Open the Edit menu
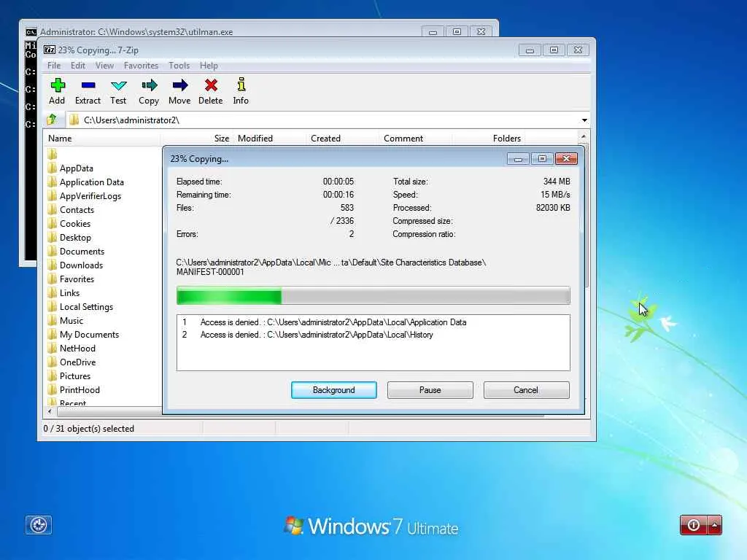The width and height of the screenshot is (747, 560). [77, 66]
